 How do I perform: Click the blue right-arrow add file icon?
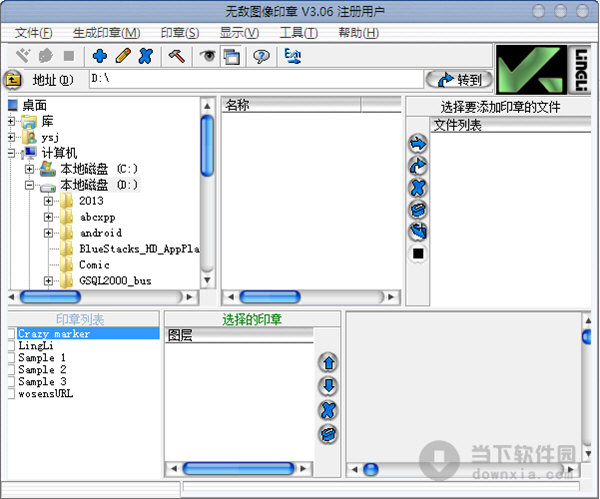(418, 144)
